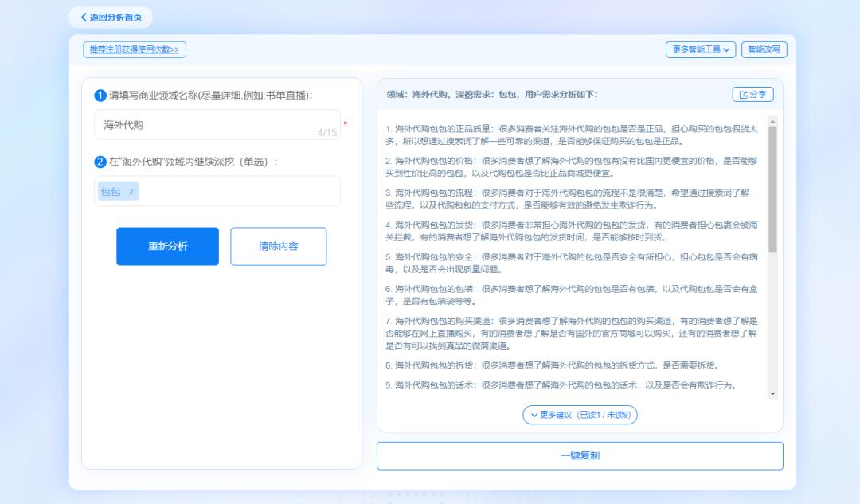
Task: Open the 智能改写 tool
Action: [764, 49]
